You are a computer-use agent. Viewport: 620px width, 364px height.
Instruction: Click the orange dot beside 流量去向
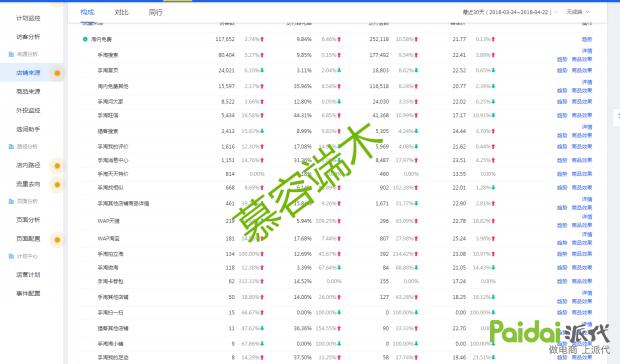pos(57,185)
